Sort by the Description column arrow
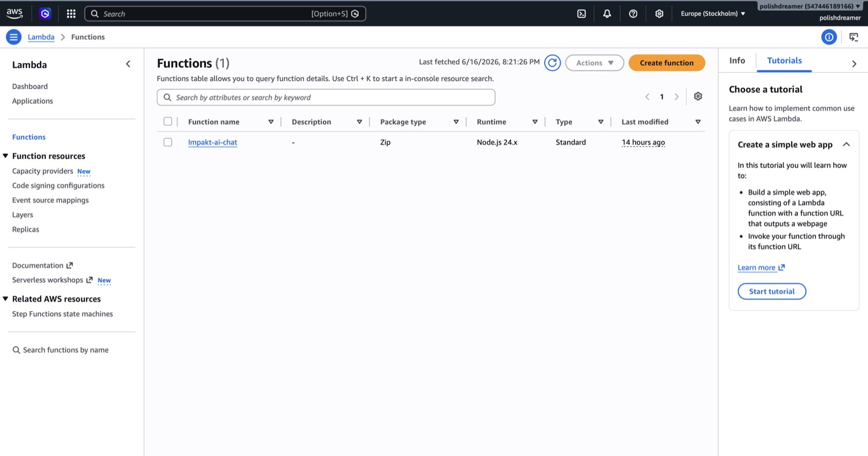 (x=359, y=122)
